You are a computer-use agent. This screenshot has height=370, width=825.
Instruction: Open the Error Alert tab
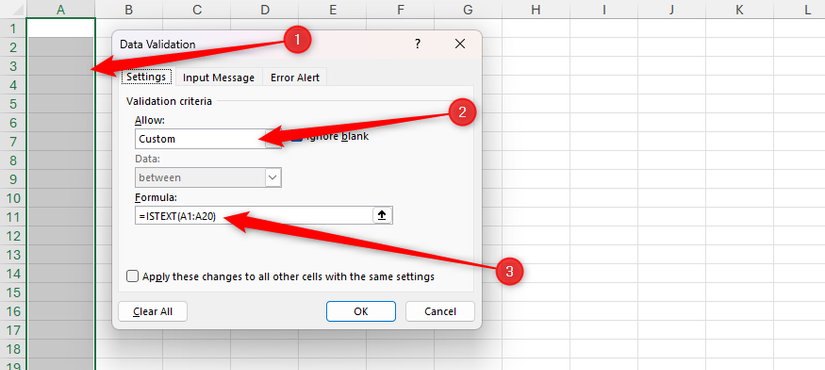point(295,77)
